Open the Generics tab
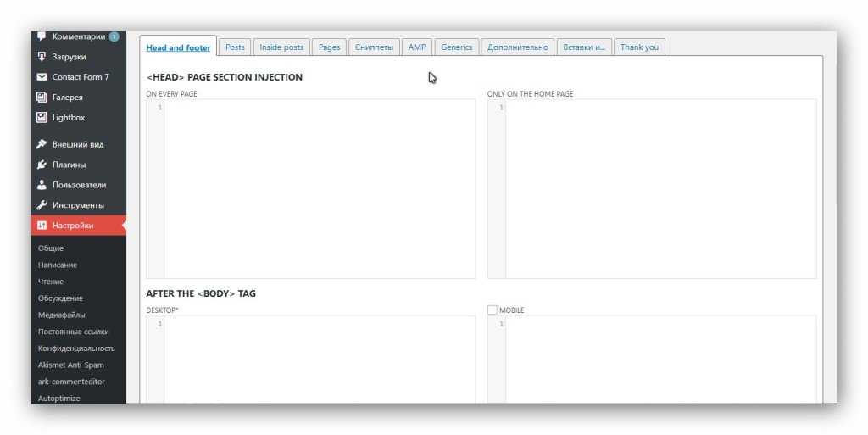Screen dimensions: 868x435 point(456,47)
